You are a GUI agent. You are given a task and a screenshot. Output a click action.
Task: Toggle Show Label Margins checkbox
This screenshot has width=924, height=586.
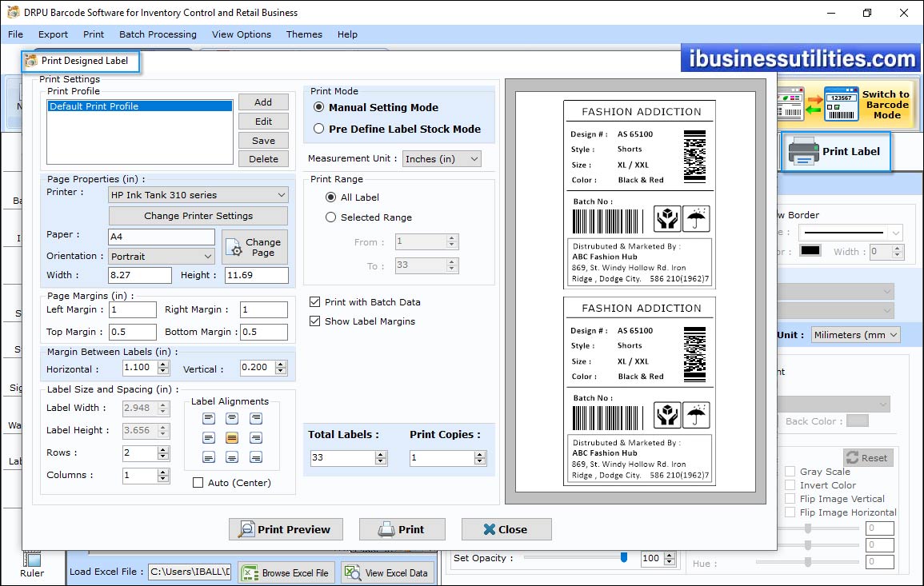314,321
